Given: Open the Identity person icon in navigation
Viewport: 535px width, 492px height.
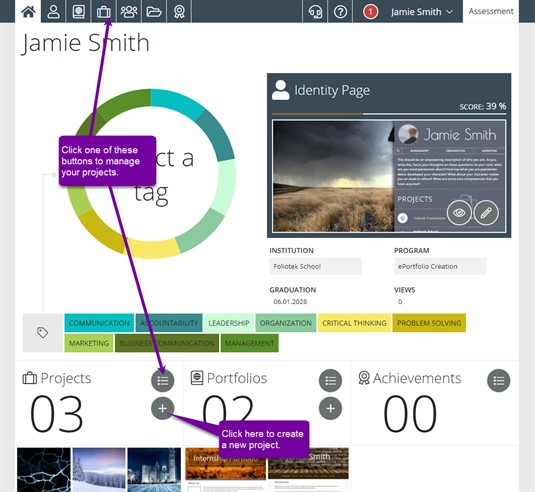Looking at the screenshot, I should coord(53,12).
